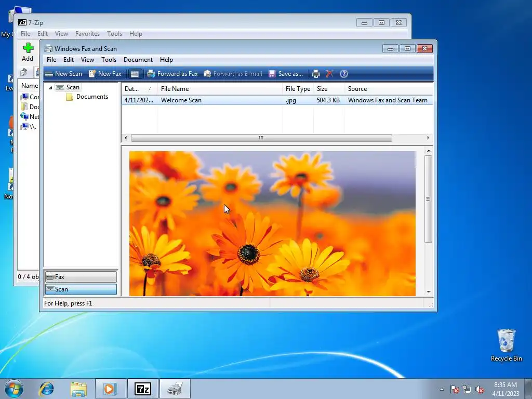Switch to the Scan view button
The width and height of the screenshot is (532, 399).
[x=81, y=289]
